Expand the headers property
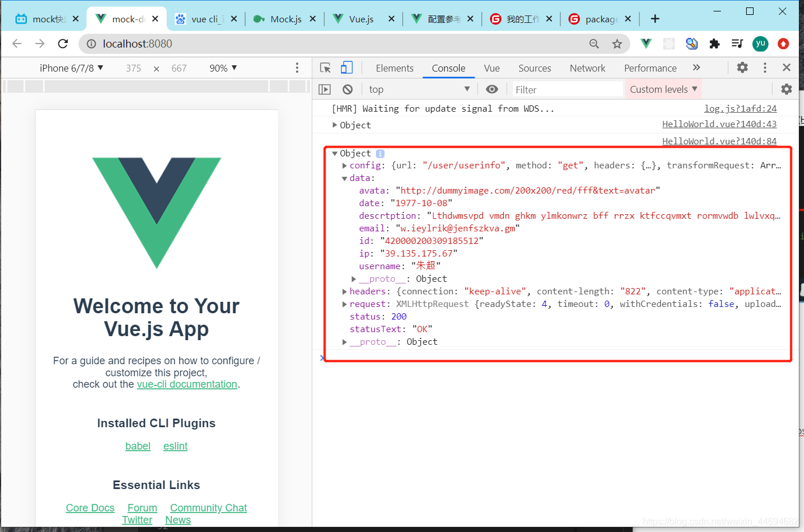The height and width of the screenshot is (532, 804). point(344,291)
